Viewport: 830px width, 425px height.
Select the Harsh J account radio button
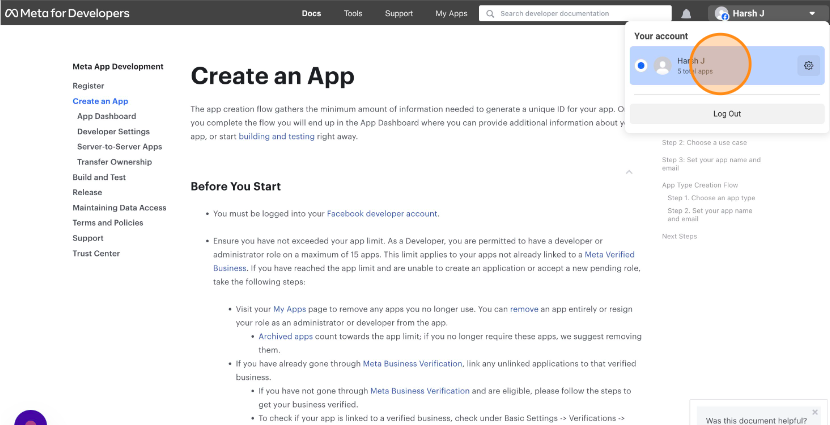click(x=641, y=66)
